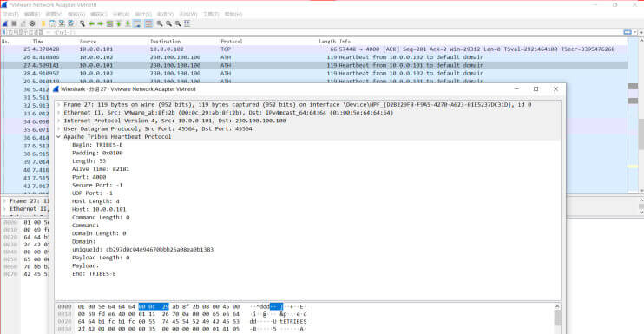Save the capture file

(x=52, y=23)
